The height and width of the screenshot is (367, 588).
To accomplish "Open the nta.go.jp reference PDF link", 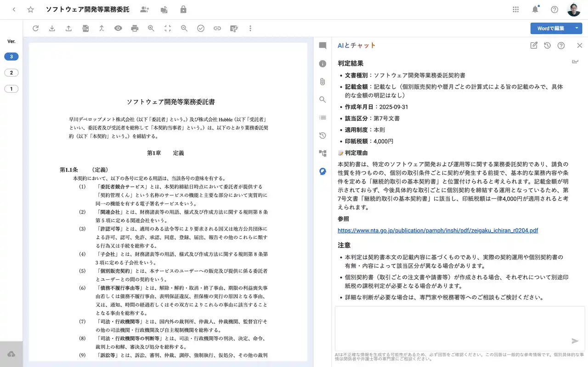I will click(437, 231).
